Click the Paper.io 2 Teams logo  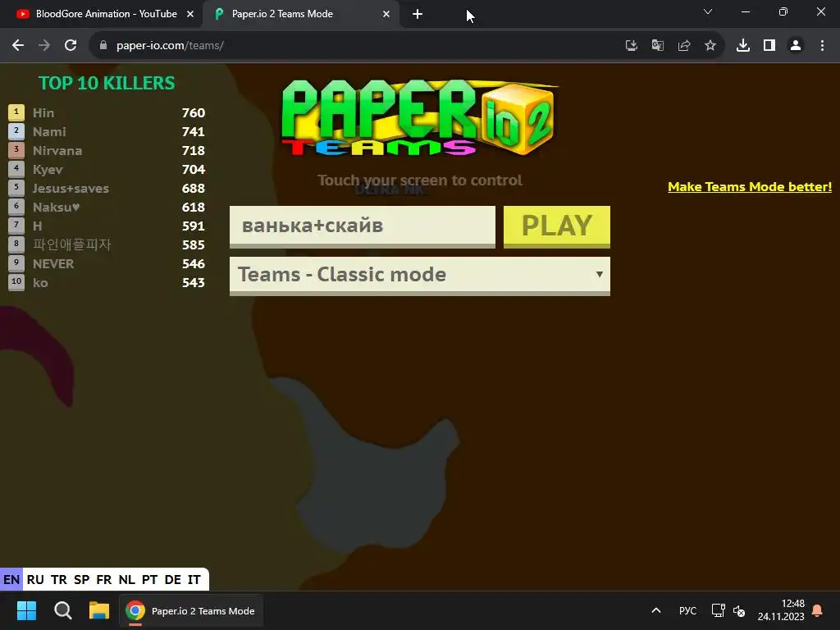coord(419,118)
